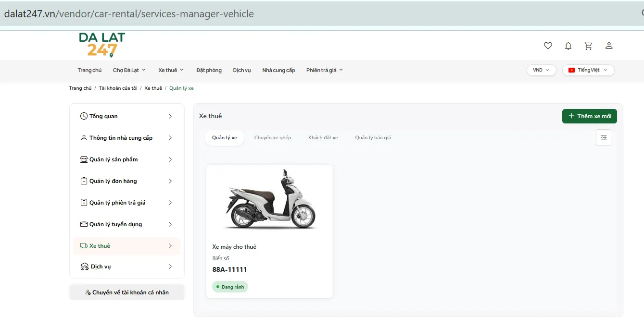Screen dimensions: 644x328
Task: Open the wishlist heart icon
Action: pos(548,46)
